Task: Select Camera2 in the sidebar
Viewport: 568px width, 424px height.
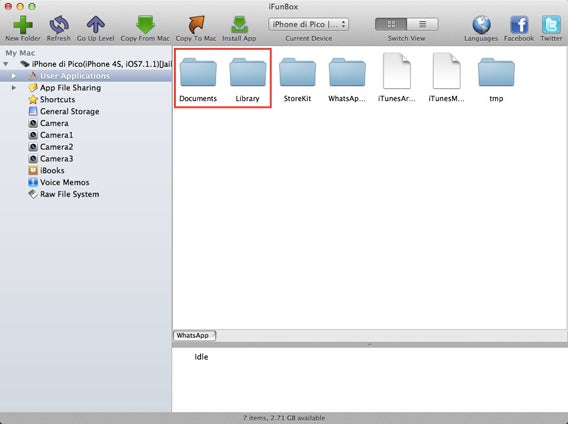Action: point(86,147)
